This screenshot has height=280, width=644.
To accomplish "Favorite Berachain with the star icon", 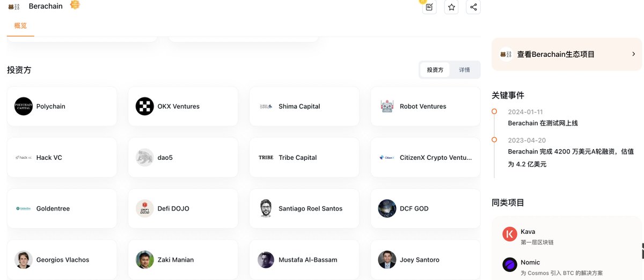I will point(451,7).
